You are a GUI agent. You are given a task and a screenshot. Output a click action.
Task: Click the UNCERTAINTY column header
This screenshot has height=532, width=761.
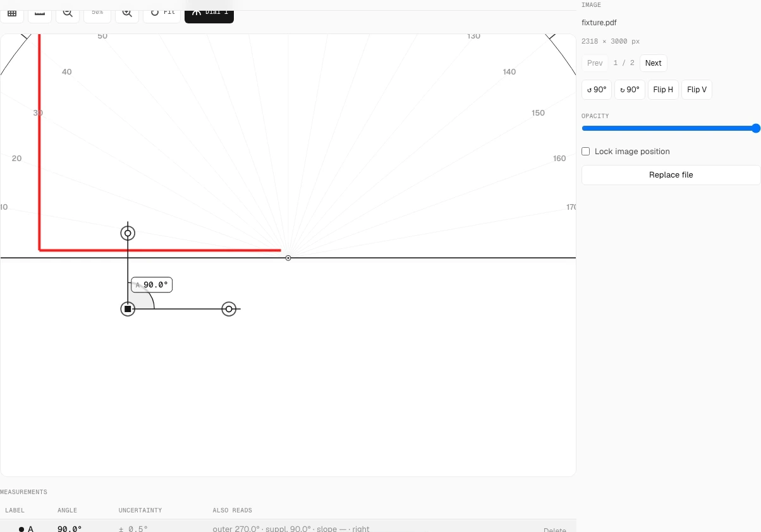(x=140, y=510)
